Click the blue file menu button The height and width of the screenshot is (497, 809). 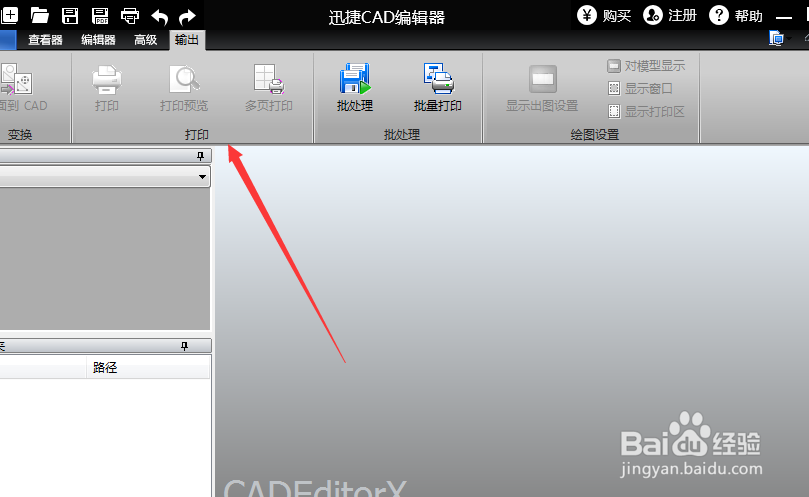8,40
